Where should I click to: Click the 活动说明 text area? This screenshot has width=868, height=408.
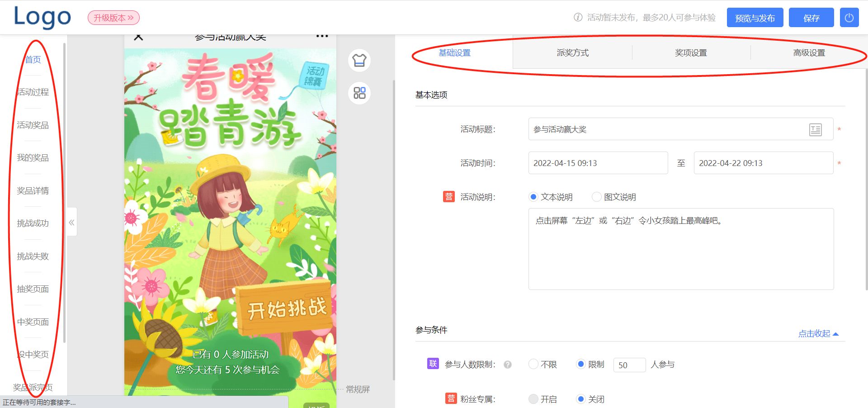tap(681, 249)
